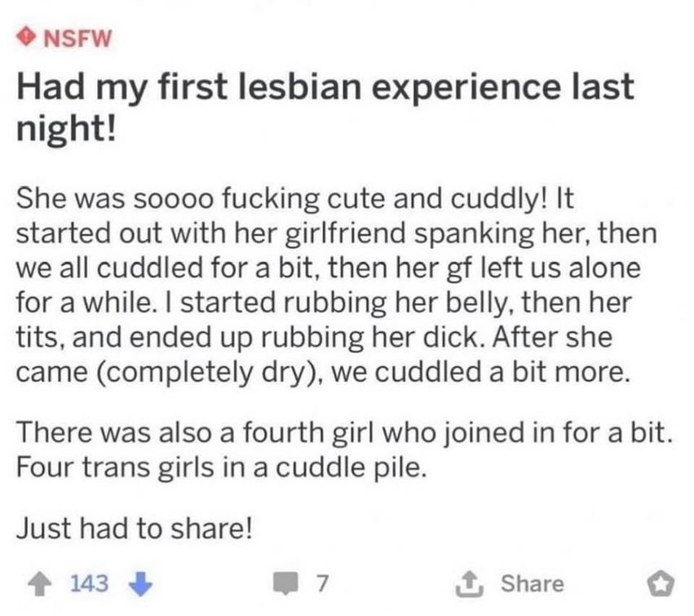Click 'we cuddled a bit more' text
The height and width of the screenshot is (616, 694).
click(480, 372)
